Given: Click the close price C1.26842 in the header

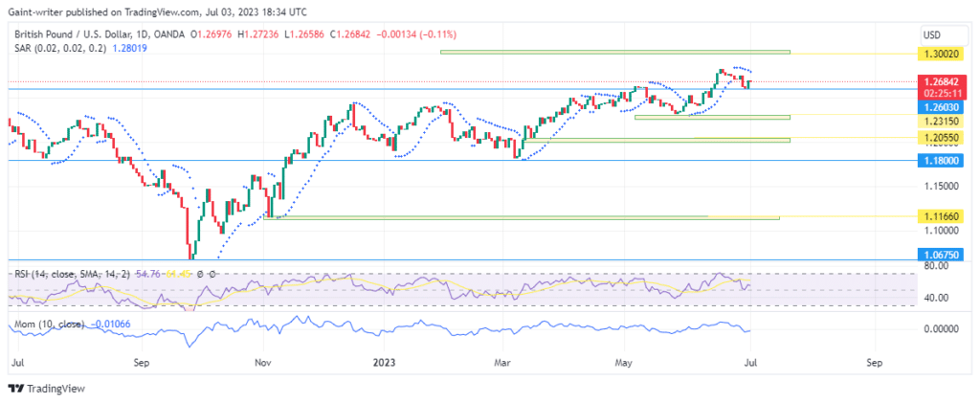Looking at the screenshot, I should point(350,35).
